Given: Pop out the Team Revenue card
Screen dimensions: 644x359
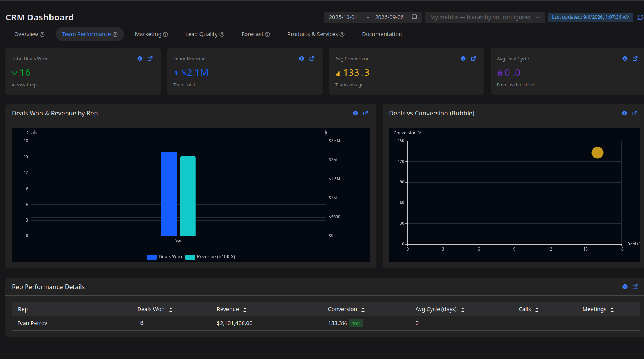Looking at the screenshot, I should click(x=312, y=59).
